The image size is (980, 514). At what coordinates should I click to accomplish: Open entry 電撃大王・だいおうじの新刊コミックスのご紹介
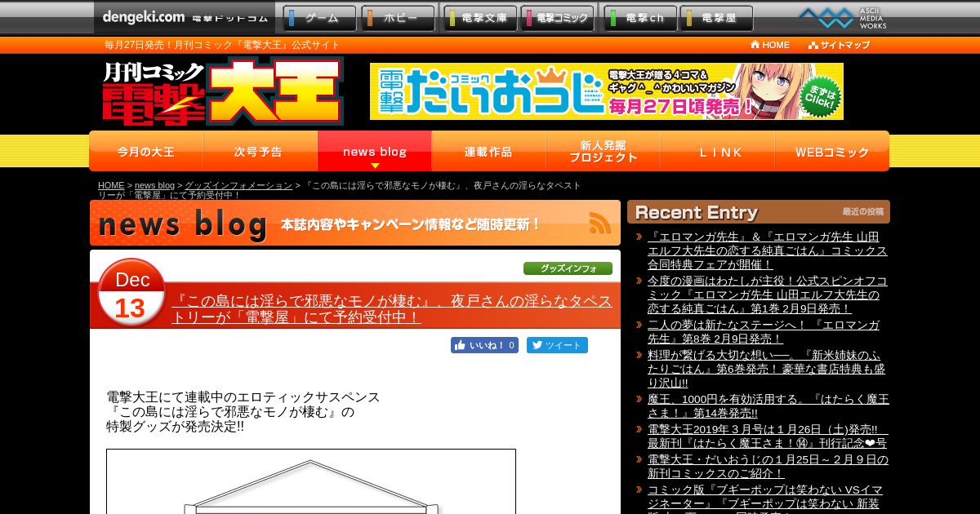(768, 466)
